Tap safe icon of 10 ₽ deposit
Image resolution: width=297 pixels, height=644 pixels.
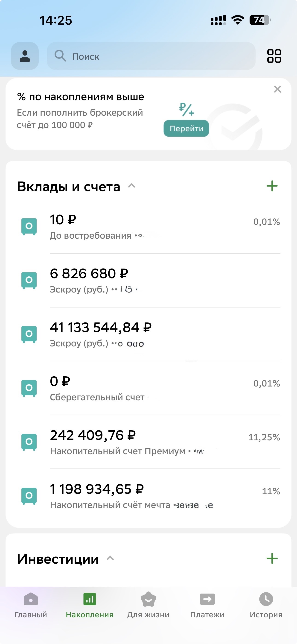29,226
